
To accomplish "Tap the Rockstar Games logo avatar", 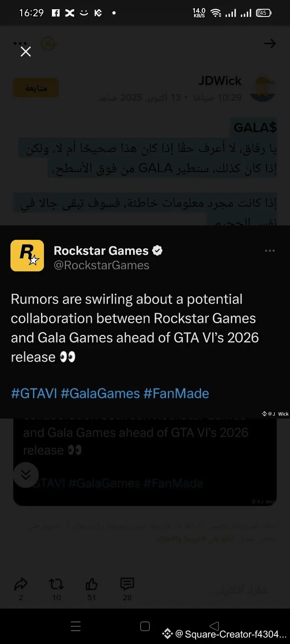I will pyautogui.click(x=27, y=256).
